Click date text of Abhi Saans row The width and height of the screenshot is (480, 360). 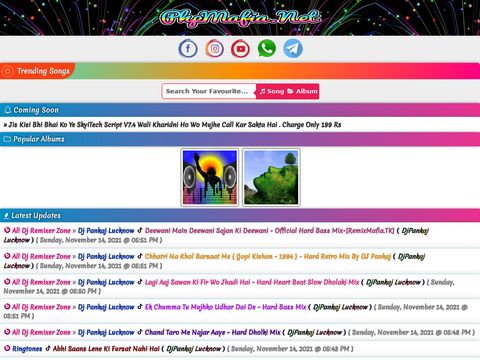coord(290,349)
